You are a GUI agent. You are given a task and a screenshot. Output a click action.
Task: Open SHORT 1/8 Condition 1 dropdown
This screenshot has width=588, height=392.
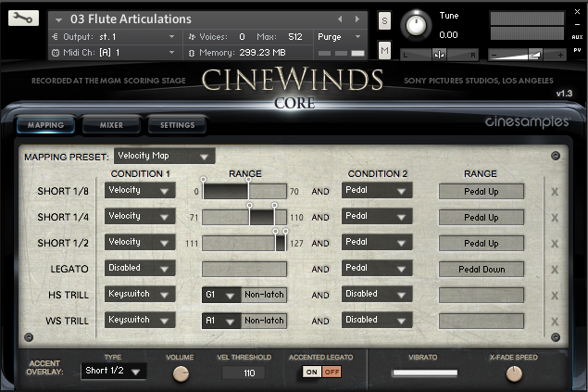click(140, 190)
